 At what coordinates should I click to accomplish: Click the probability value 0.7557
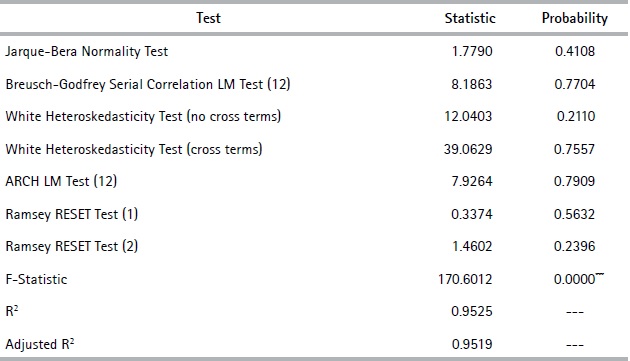coord(574,150)
